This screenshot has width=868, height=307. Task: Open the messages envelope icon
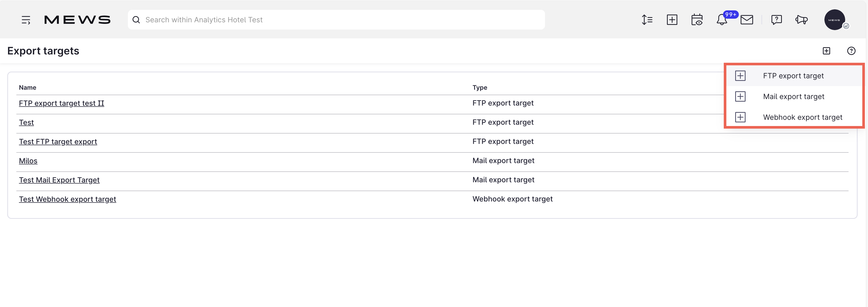click(x=747, y=19)
